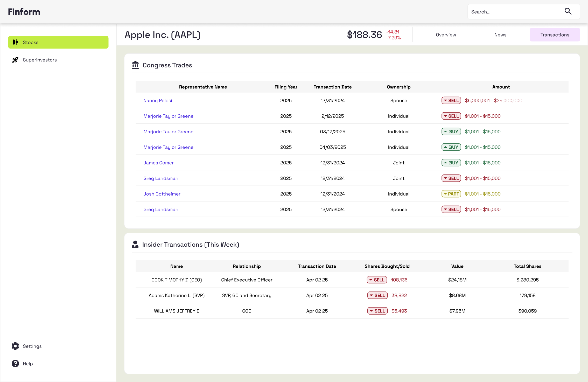
Task: Click the 38,822 shares sold value
Action: [399, 295]
